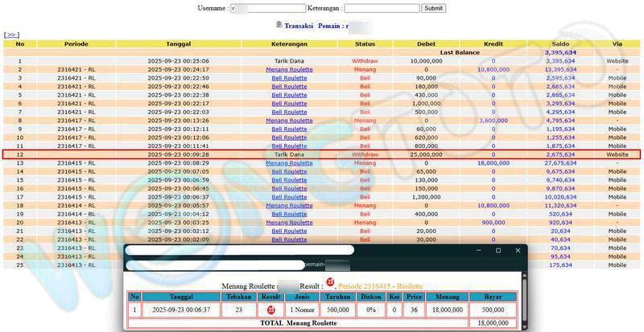Open Menang Roulette link in row 8
644x332 pixels.
point(289,121)
